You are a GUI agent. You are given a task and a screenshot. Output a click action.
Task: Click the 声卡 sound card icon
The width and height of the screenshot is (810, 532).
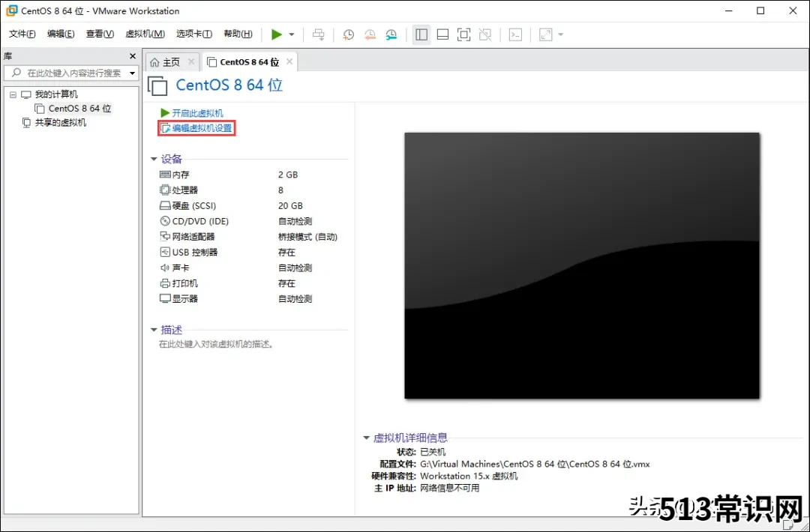pyautogui.click(x=165, y=267)
